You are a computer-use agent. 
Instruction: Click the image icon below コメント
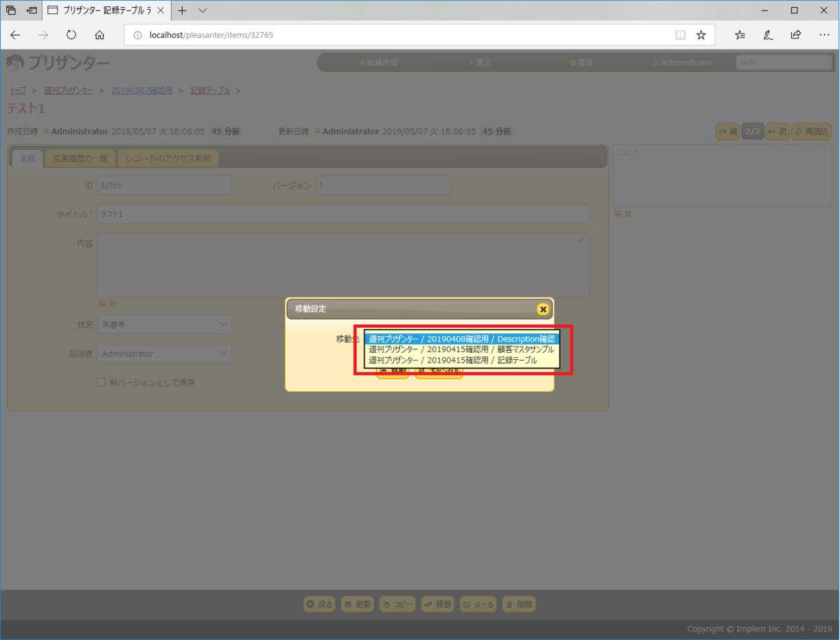point(617,214)
